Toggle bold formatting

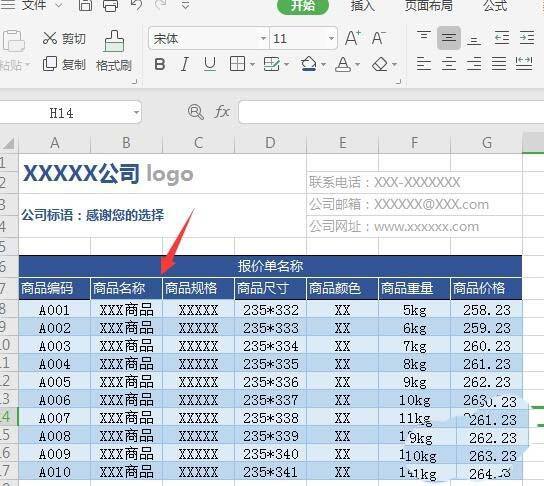click(160, 64)
